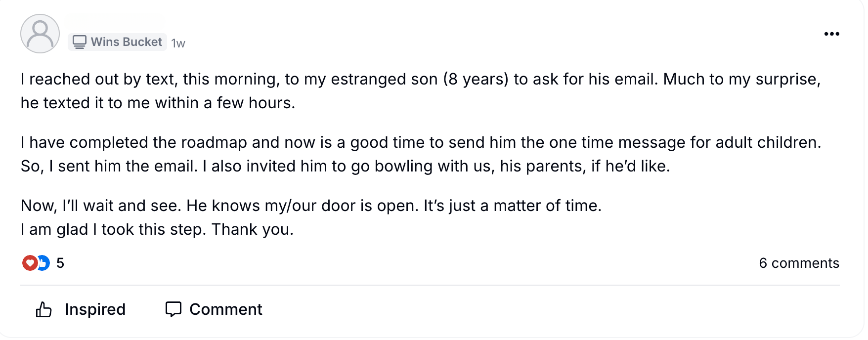Open the three-dot post options menu
The height and width of the screenshot is (340, 868).
[x=831, y=34]
